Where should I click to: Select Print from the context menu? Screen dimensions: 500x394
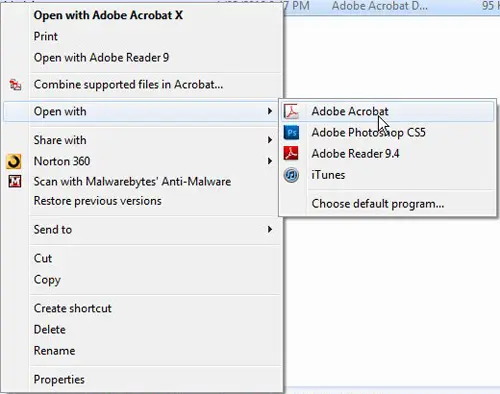pos(46,36)
